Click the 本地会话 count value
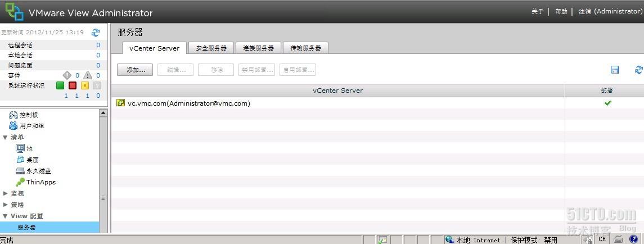Screen dimensions: 644x244 pos(98,55)
